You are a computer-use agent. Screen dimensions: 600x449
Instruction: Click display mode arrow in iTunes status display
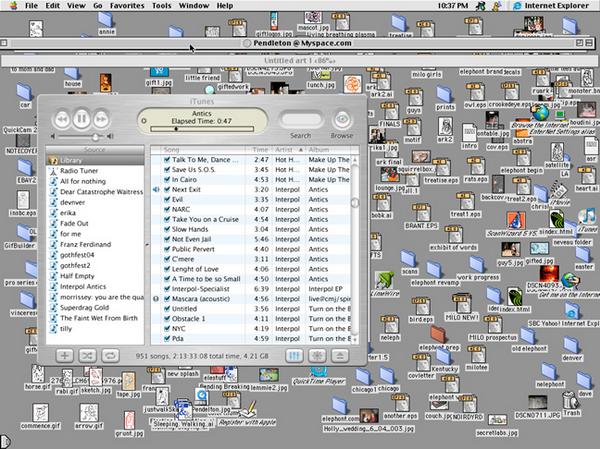[144, 121]
